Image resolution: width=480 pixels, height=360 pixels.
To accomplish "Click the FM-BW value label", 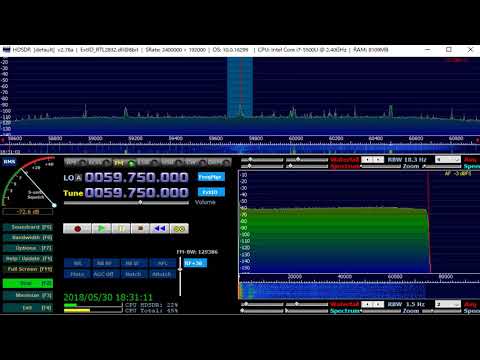I will coord(197,252).
